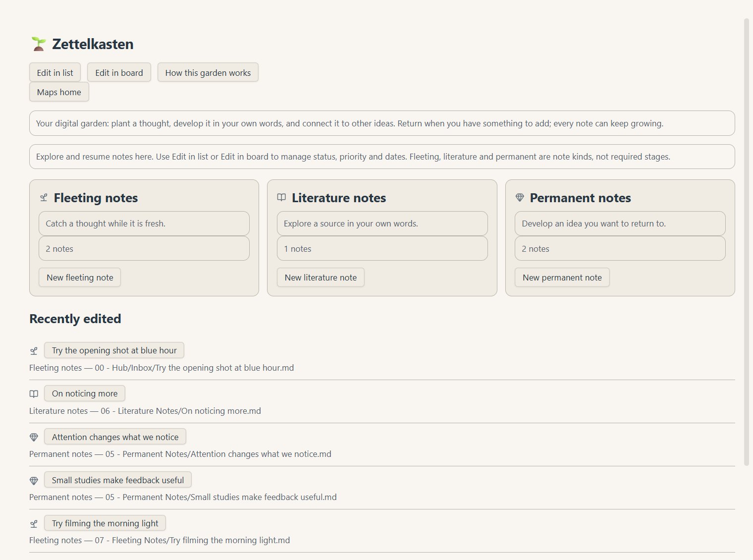Click the Recently edited heading
This screenshot has width=753, height=560.
point(75,319)
